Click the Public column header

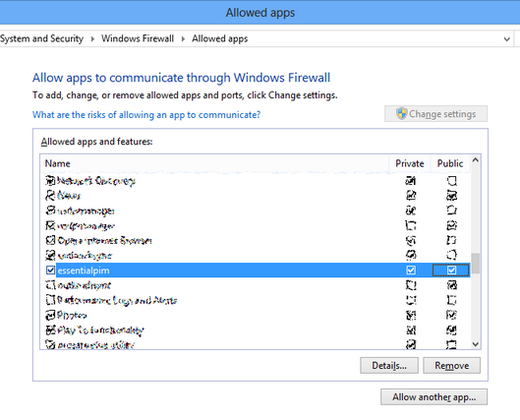click(450, 163)
